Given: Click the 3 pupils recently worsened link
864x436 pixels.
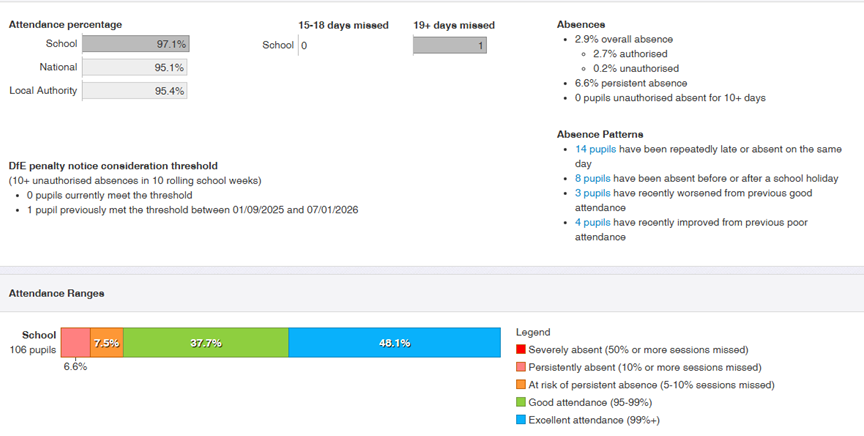Looking at the screenshot, I should [x=591, y=193].
